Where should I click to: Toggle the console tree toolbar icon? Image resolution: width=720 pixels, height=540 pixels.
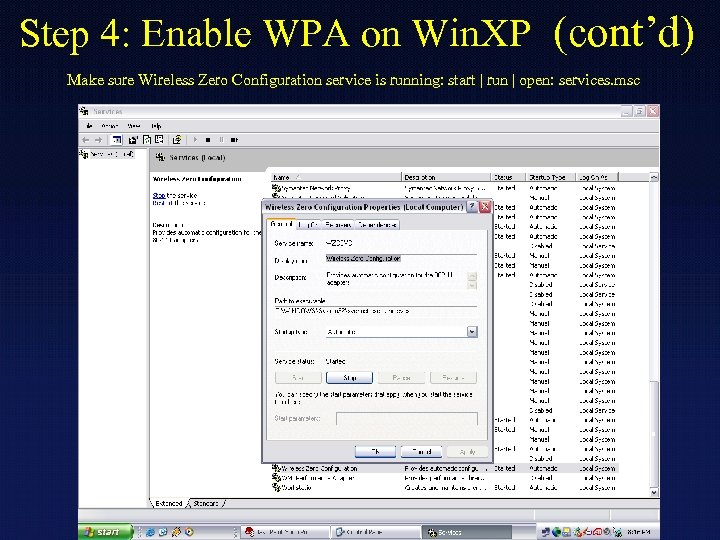coord(117,140)
